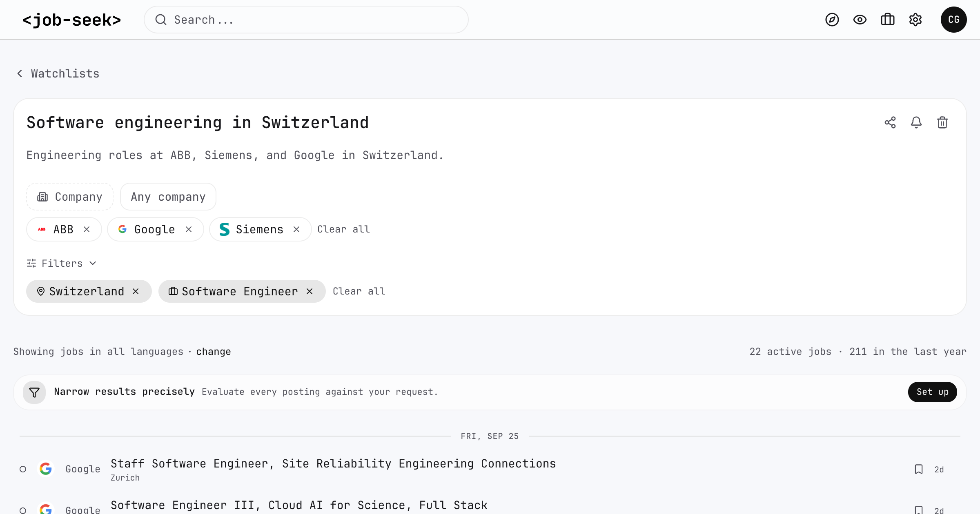Remove the Software Engineer filter
980x514 pixels.
click(310, 291)
